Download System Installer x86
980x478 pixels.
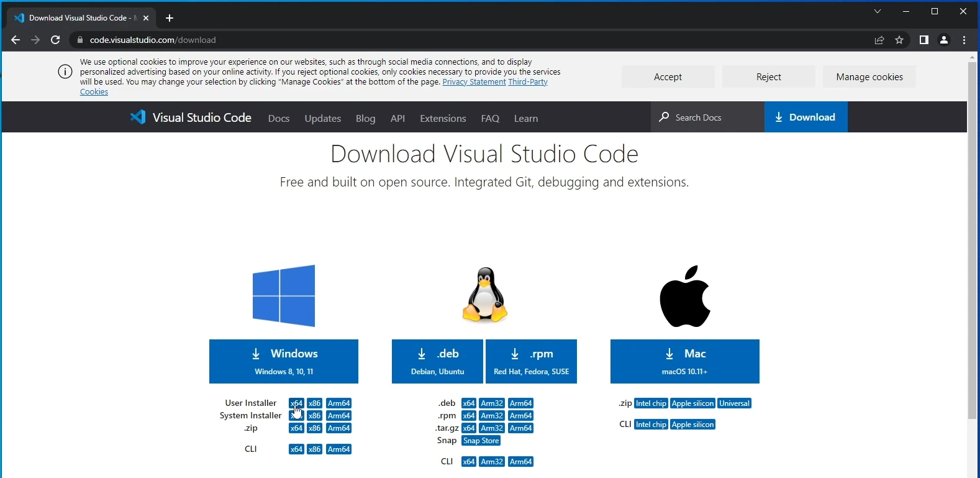315,416
